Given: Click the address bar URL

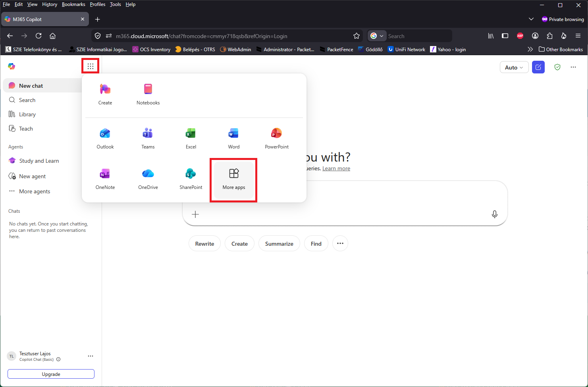Looking at the screenshot, I should [x=201, y=36].
